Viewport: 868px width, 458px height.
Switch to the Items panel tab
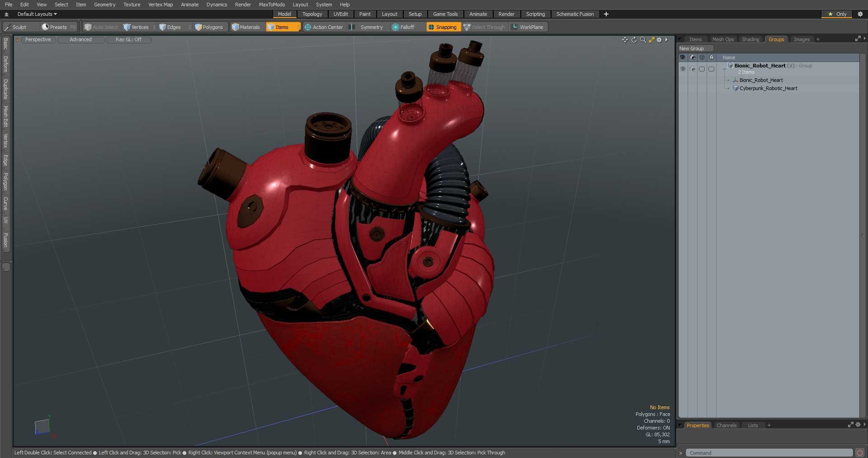pyautogui.click(x=695, y=39)
